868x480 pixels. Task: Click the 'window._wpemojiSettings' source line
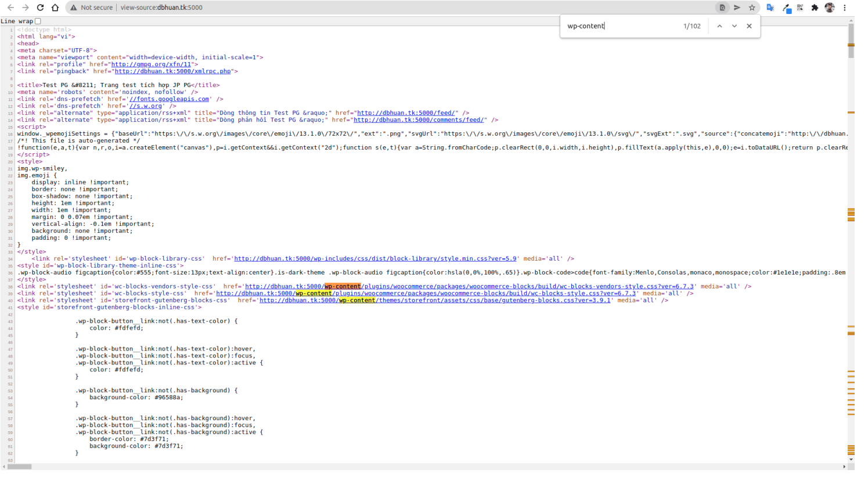(x=432, y=134)
